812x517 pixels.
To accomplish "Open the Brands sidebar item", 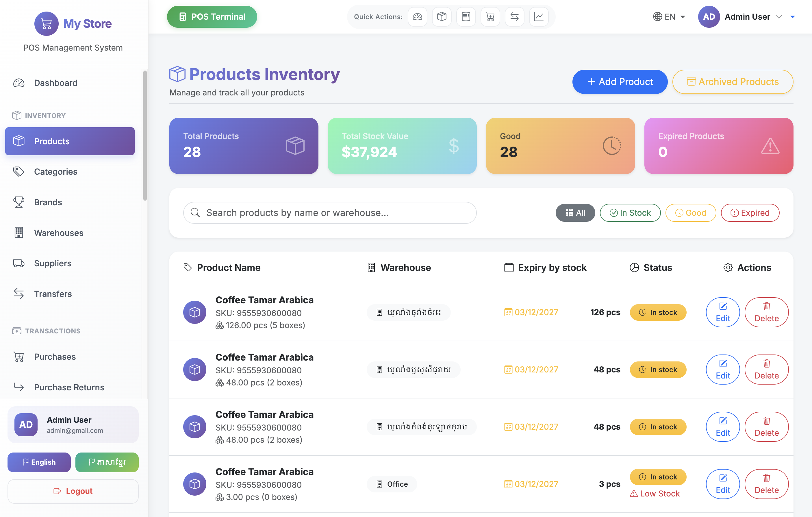I will (x=70, y=202).
